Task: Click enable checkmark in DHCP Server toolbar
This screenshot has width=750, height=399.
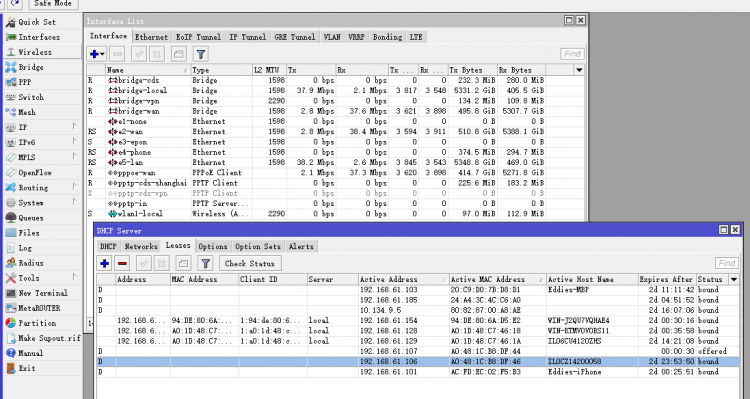Action: 144,263
